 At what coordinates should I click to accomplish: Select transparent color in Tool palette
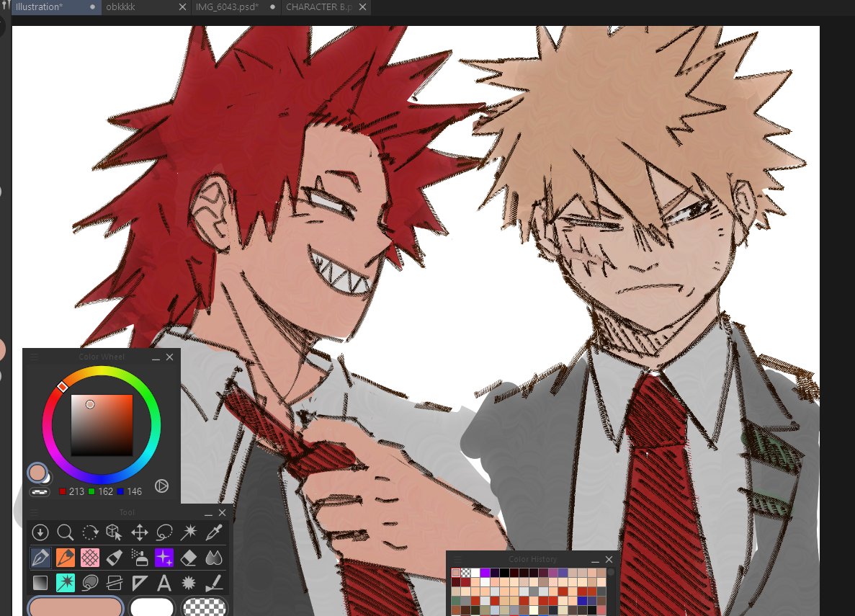tap(204, 607)
